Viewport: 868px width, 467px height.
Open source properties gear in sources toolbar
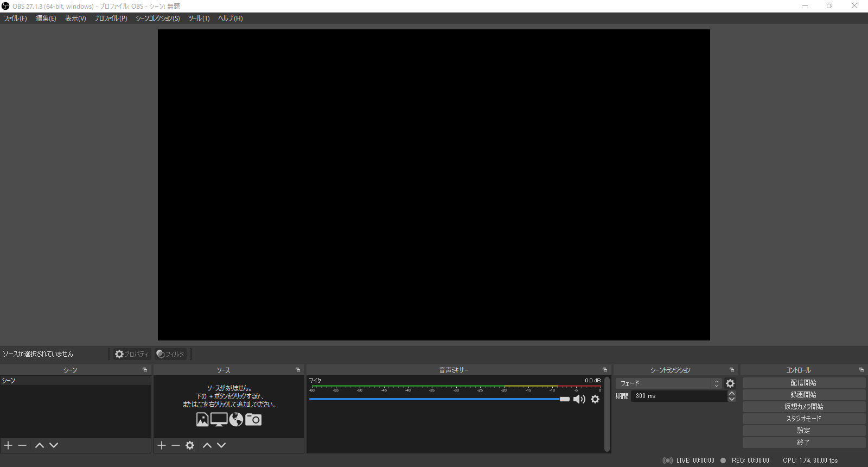190,445
